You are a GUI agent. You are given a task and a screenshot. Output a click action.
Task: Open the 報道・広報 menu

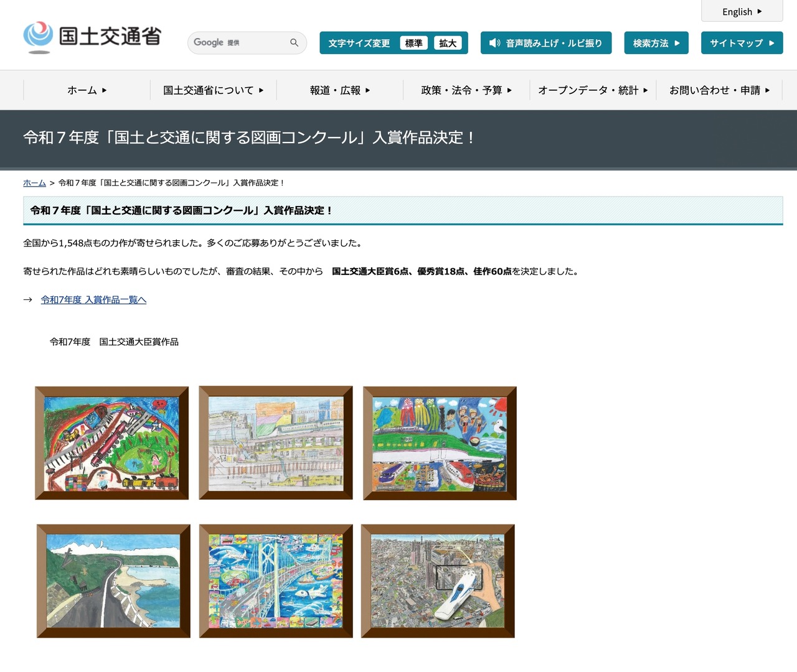tap(340, 90)
